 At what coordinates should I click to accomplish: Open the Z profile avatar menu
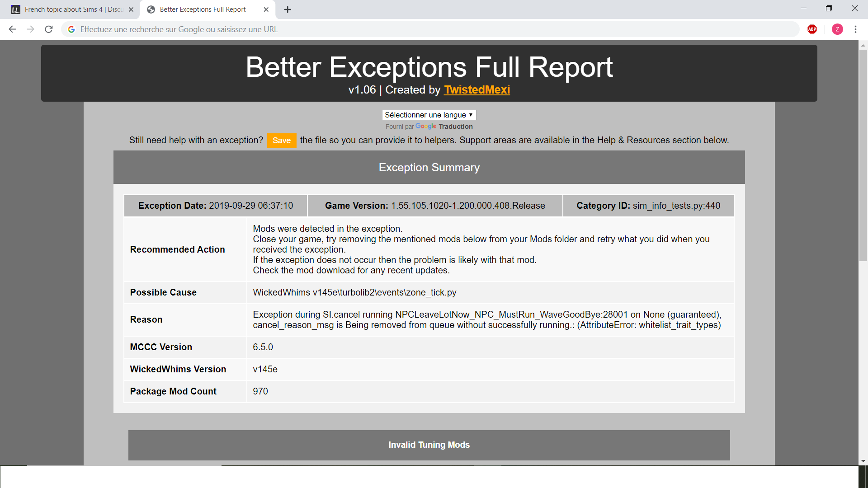pos(837,29)
